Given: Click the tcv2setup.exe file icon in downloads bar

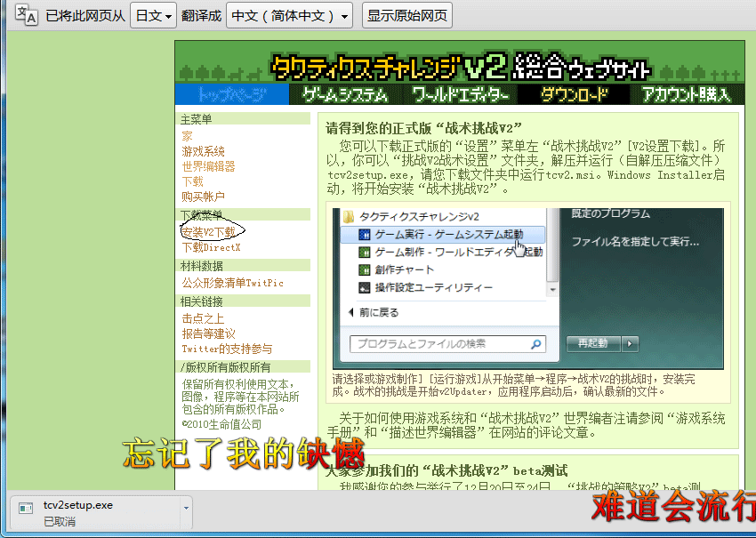Looking at the screenshot, I should (x=26, y=508).
